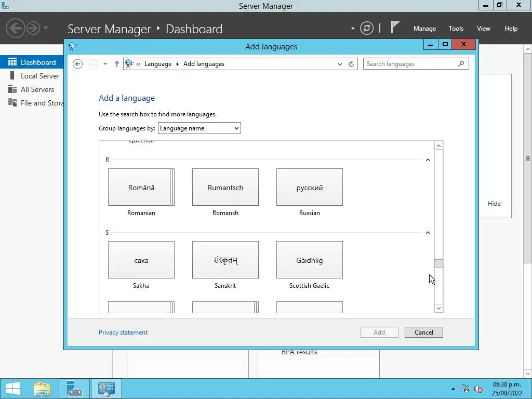This screenshot has height=399, width=532.
Task: Open Server Manager taskbar icon
Action: pos(74,389)
